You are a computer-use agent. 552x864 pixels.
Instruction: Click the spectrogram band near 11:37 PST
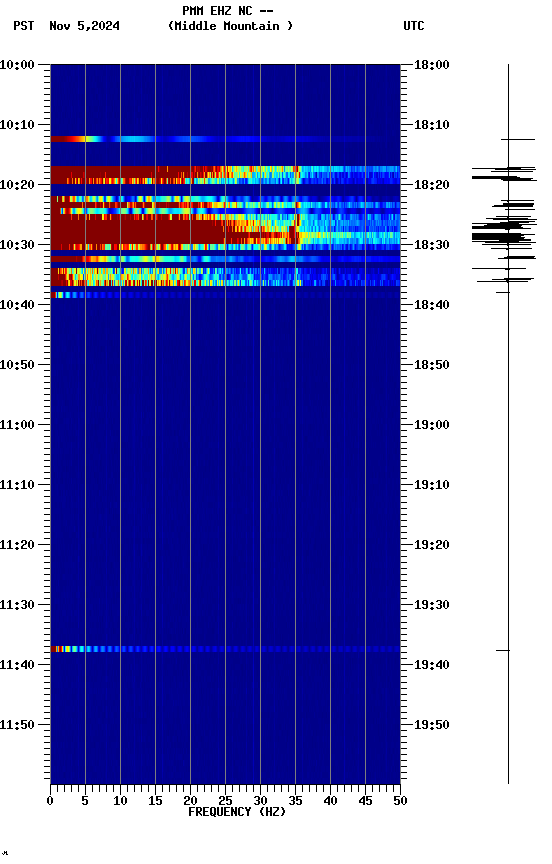tap(225, 650)
